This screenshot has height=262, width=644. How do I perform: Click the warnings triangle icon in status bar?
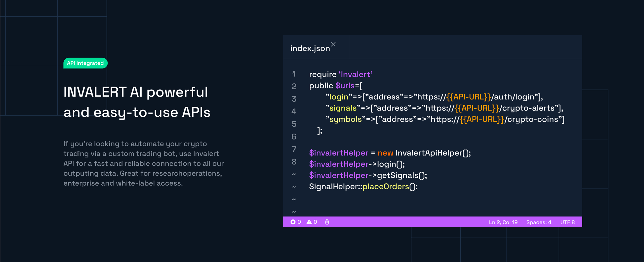tap(309, 222)
